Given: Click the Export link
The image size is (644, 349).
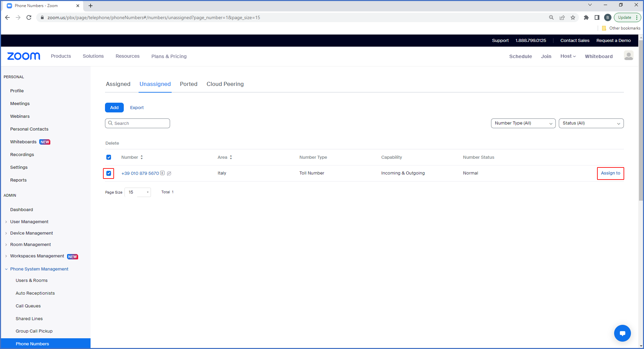Looking at the screenshot, I should pos(137,107).
